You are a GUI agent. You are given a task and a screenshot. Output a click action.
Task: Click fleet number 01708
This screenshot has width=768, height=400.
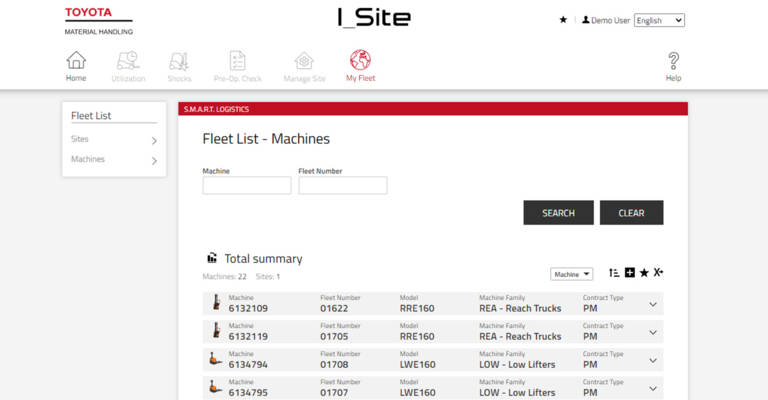(x=335, y=364)
